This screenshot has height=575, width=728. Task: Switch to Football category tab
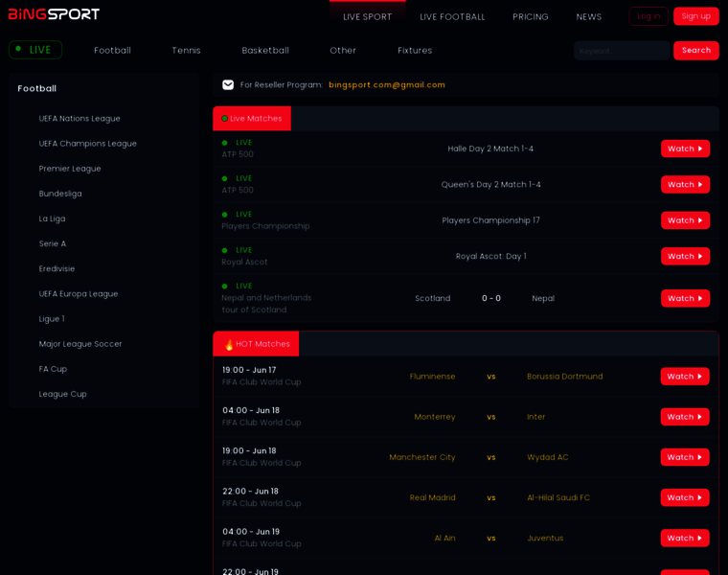tap(112, 50)
